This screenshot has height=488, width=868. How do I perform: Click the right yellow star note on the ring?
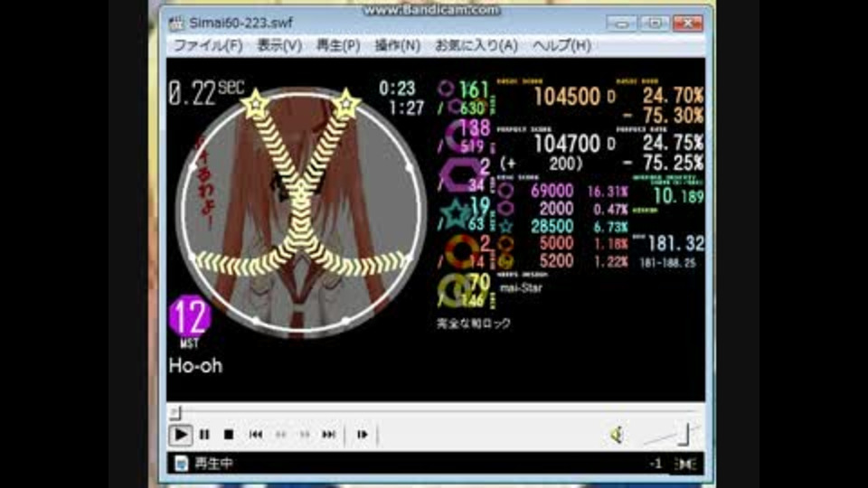pos(346,103)
